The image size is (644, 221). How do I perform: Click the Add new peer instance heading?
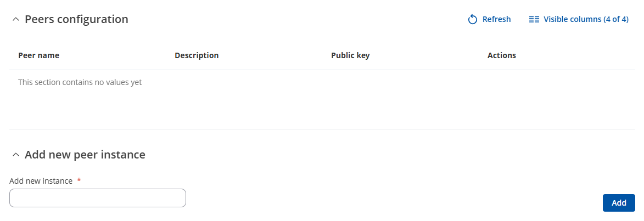(85, 155)
